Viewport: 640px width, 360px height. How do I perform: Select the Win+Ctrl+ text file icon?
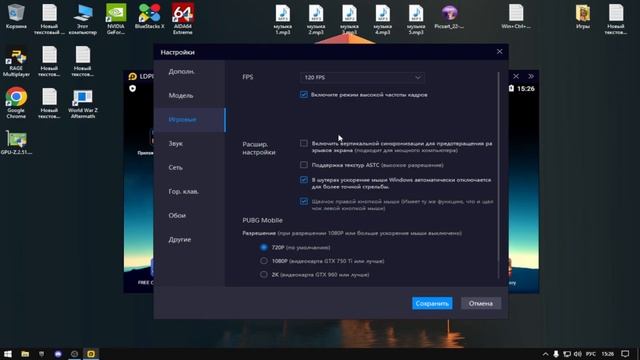[x=516, y=16]
